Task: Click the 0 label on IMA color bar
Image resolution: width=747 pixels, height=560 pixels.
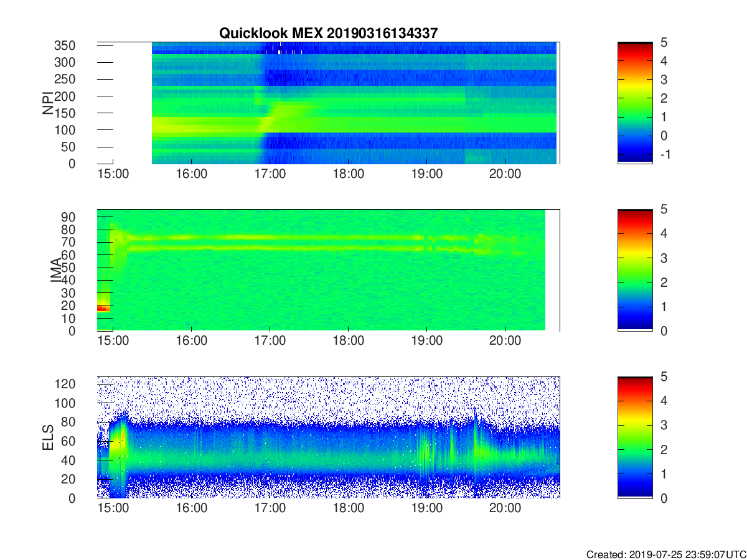Action: click(x=664, y=331)
